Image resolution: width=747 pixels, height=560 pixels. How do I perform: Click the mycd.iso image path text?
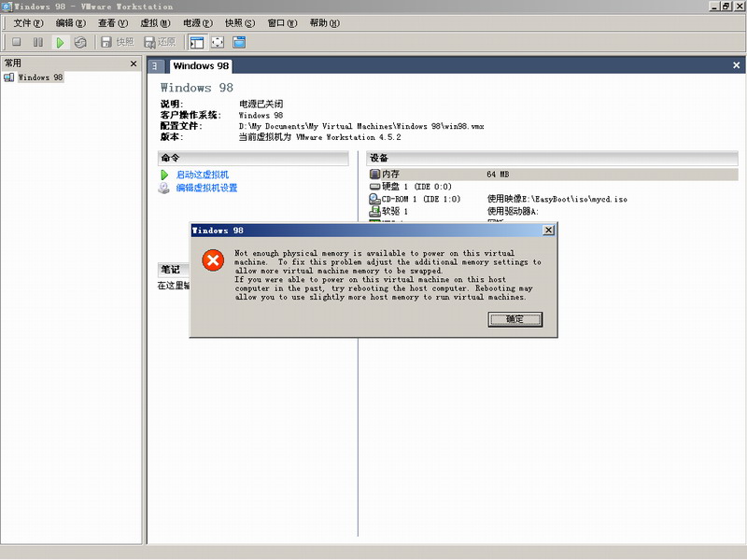point(557,199)
